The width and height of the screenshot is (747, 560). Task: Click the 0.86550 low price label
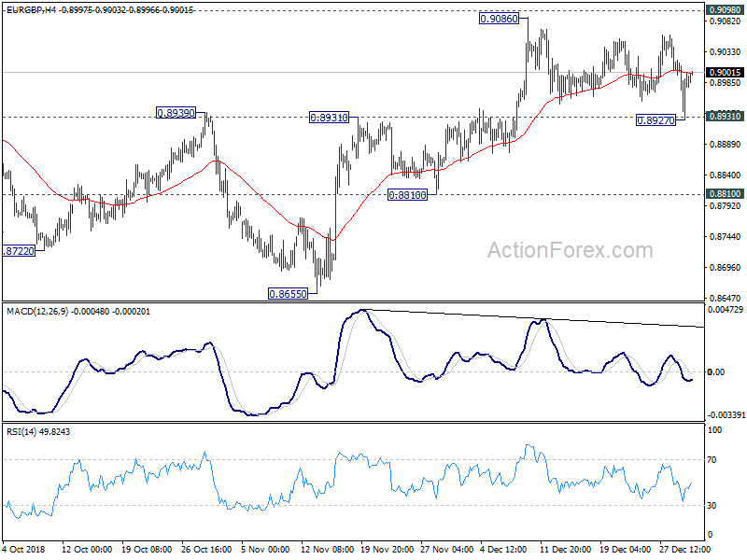[x=289, y=294]
